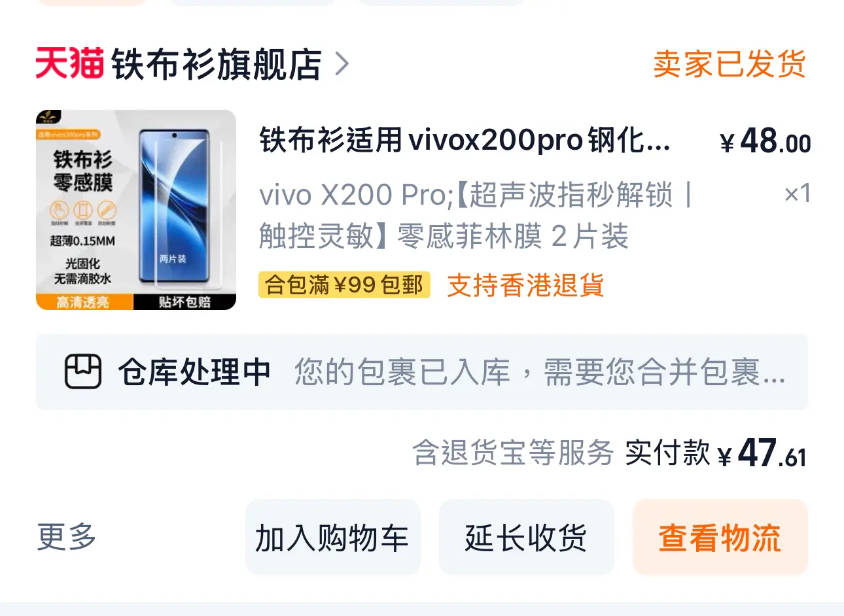The height and width of the screenshot is (616, 844).
Task: Tap the ×1 quantity indicator
Action: click(798, 194)
